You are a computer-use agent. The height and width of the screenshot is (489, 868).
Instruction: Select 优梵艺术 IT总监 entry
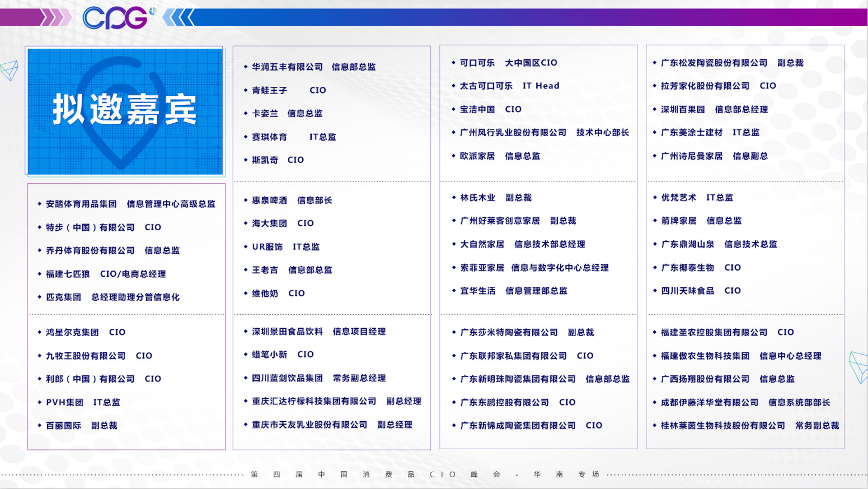coord(697,197)
